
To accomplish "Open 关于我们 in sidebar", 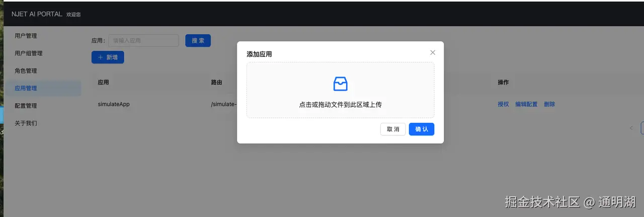I will 26,123.
